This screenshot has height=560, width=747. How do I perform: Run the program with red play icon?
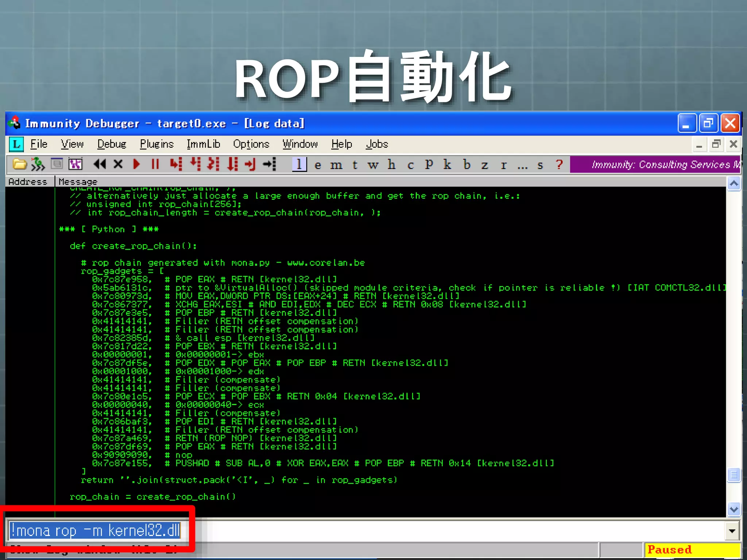click(137, 164)
